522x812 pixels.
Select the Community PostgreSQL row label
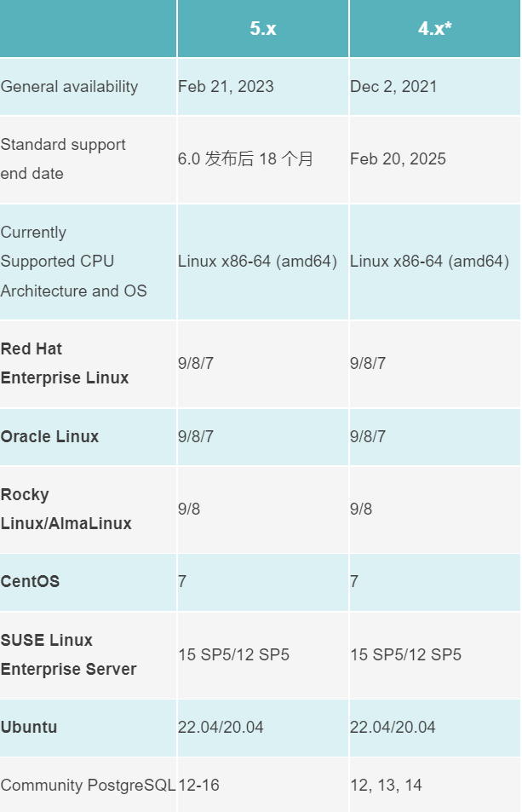[88, 786]
